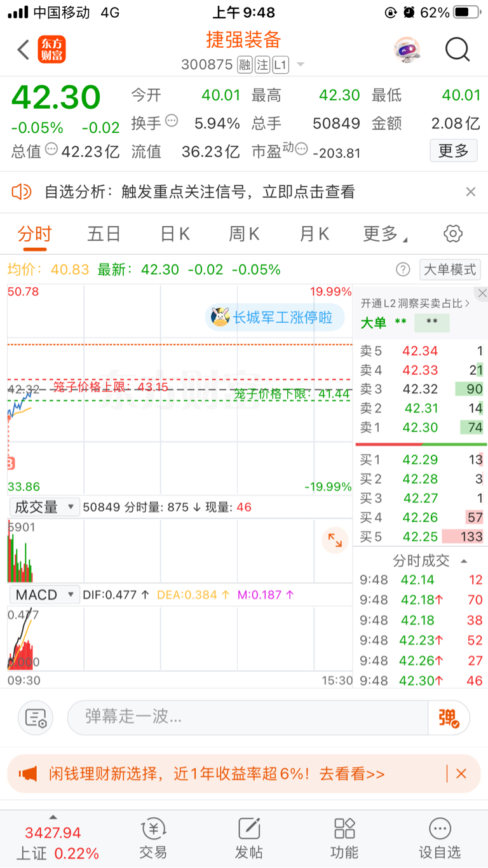Switch to the 日K tab
The image size is (488, 868).
175,234
